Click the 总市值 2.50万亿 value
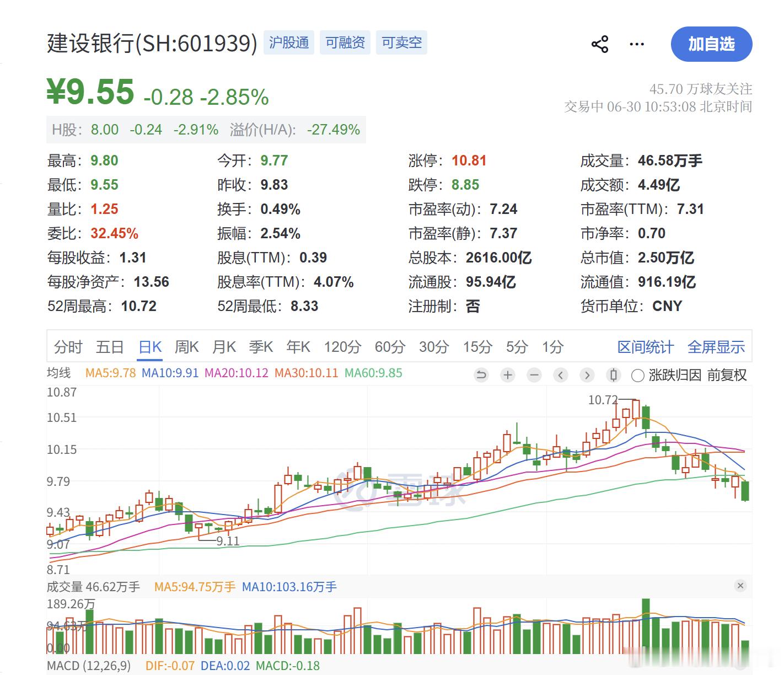 point(665,258)
